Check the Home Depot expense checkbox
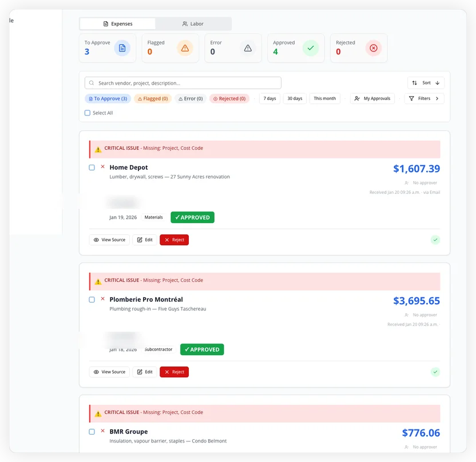 92,168
